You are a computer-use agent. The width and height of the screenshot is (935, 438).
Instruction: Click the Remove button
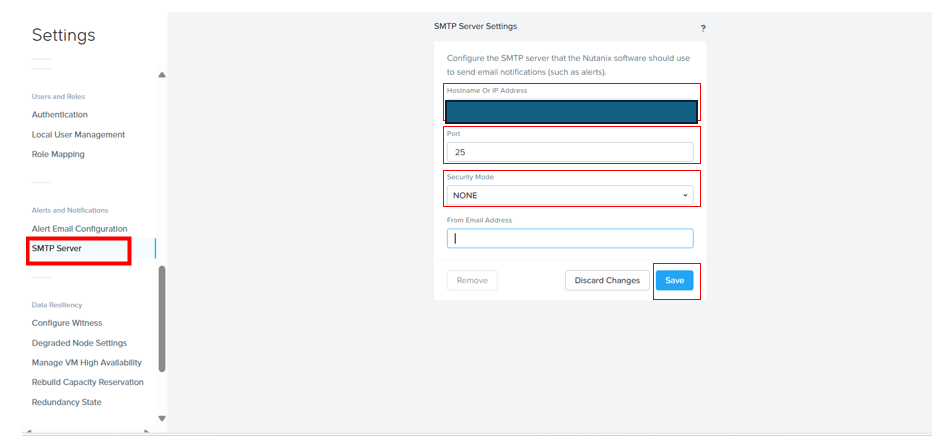pyautogui.click(x=472, y=280)
